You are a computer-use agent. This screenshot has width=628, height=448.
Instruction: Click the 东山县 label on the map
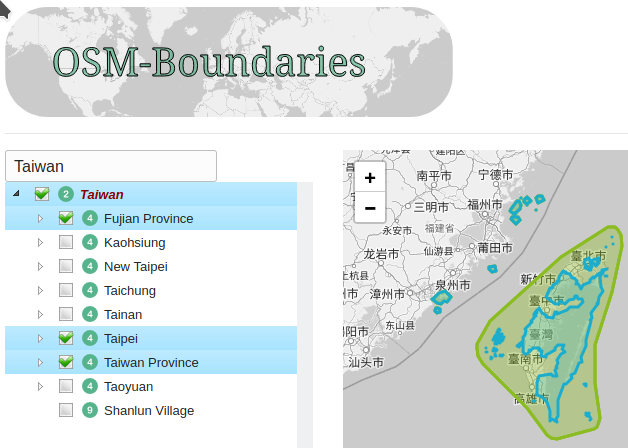point(400,325)
